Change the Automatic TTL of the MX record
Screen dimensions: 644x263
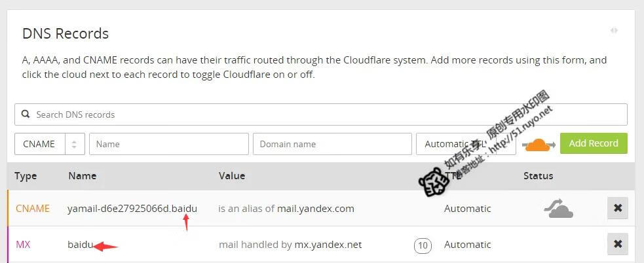467,245
